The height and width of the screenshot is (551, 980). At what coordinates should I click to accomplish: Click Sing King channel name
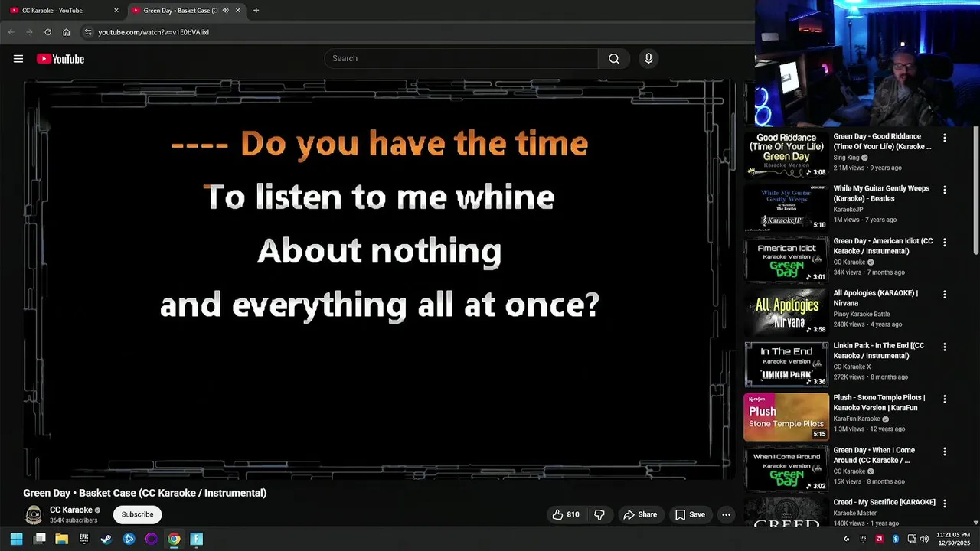click(846, 158)
